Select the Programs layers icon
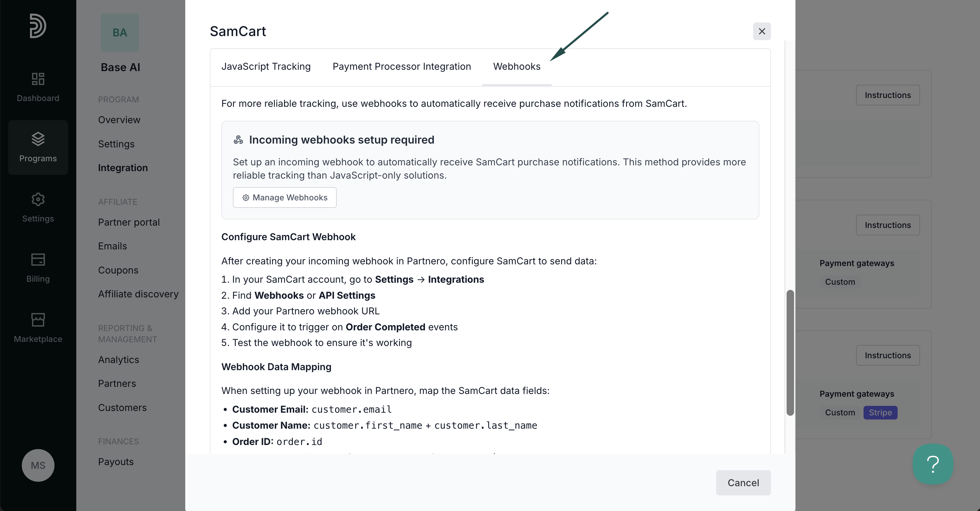The image size is (980, 511). click(38, 139)
